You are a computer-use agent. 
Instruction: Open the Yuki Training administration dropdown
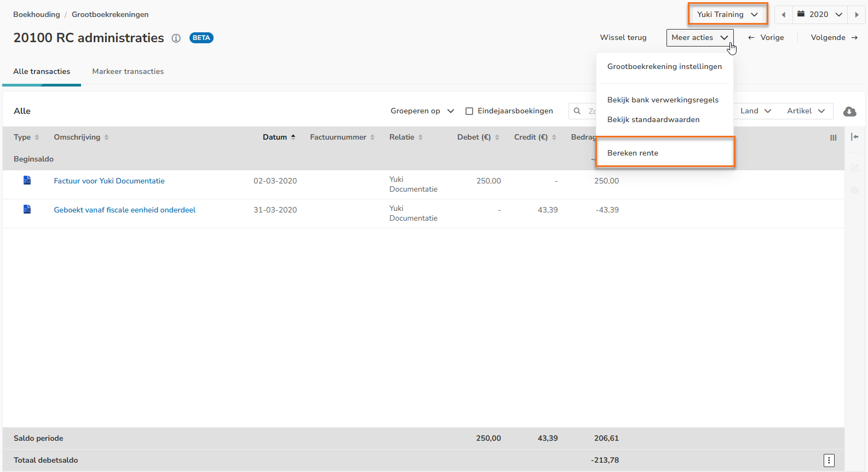(728, 15)
